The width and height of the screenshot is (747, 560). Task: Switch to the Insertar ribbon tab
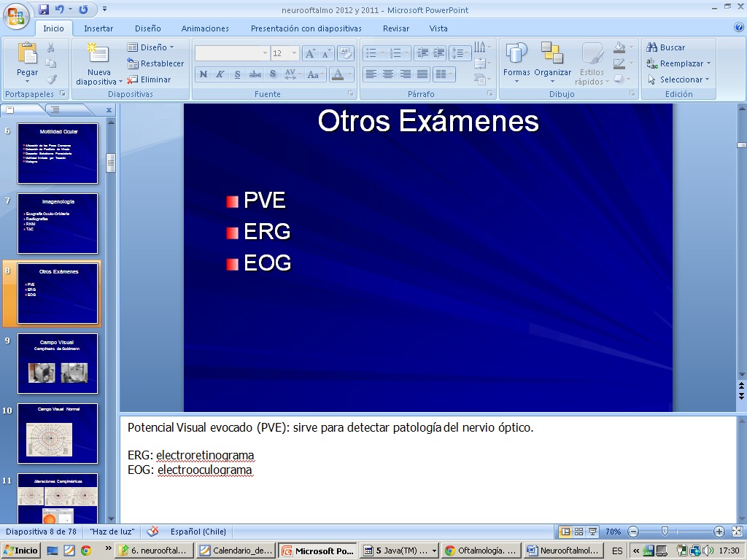tap(98, 28)
